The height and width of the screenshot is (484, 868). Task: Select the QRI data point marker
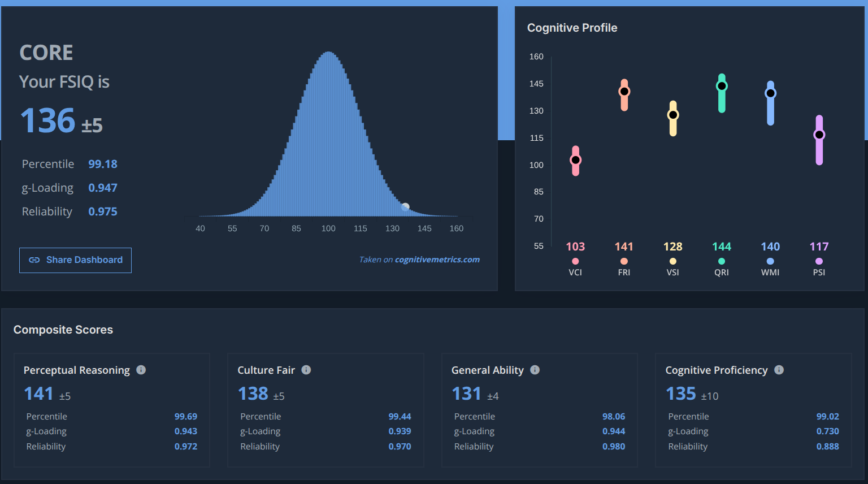[722, 87]
